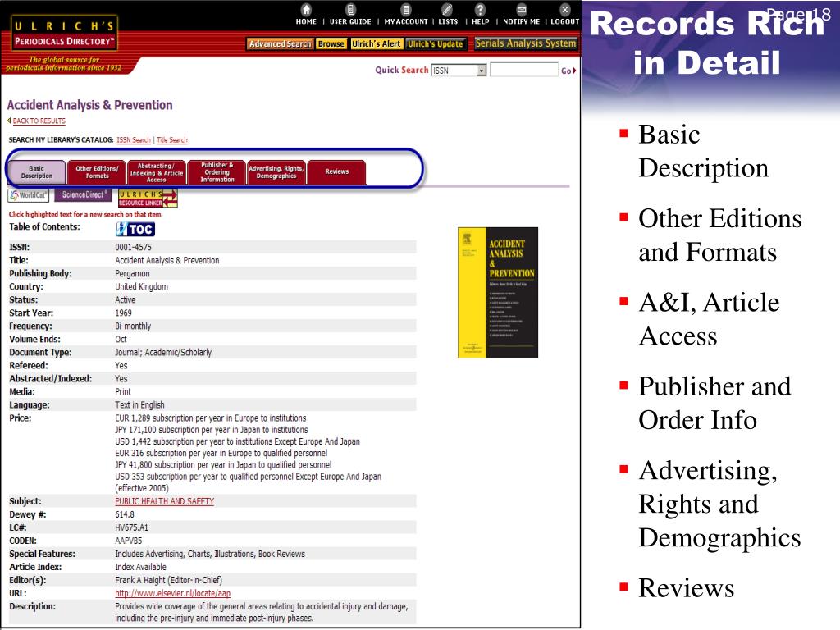Click the USER GUIDE menu label
840x630 pixels.
[350, 21]
